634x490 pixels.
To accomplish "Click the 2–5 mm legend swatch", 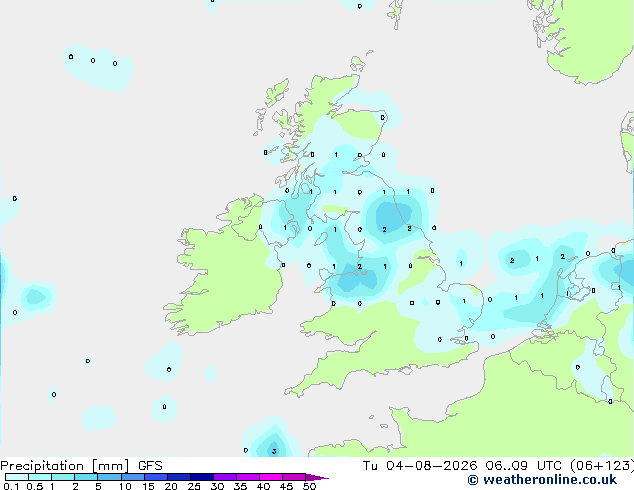I will (86, 477).
